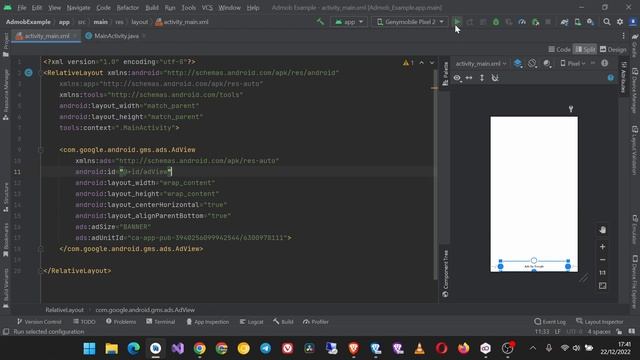Open SDK Manager icon in toolbar

591,22
